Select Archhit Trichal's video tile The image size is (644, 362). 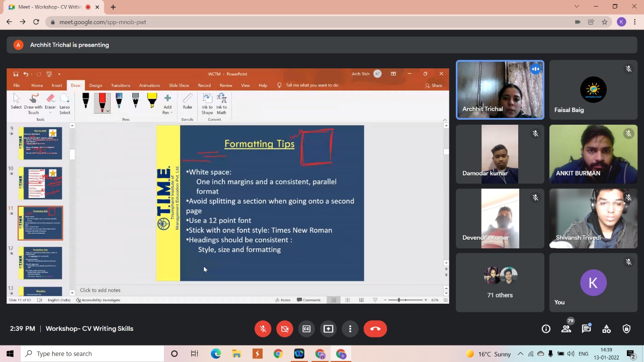click(x=500, y=90)
